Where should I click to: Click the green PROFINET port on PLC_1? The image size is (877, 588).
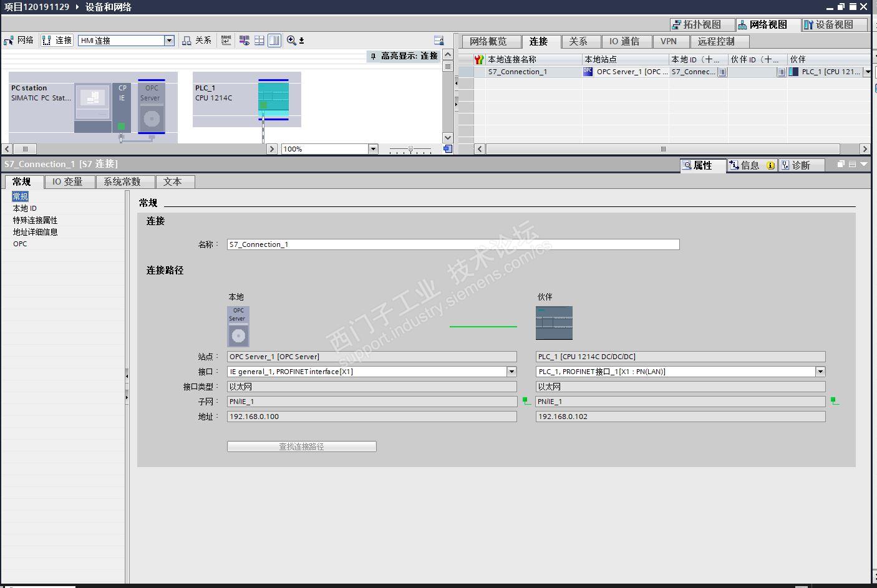[x=263, y=105]
